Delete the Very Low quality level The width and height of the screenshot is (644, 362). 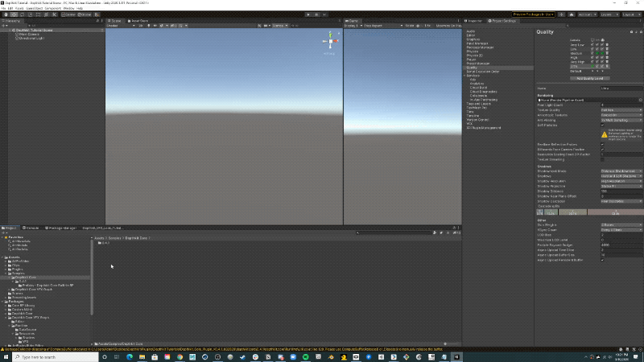click(608, 44)
